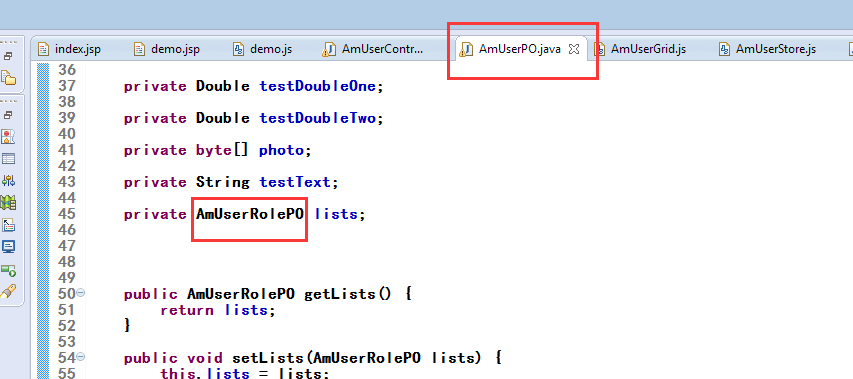Open the minimized green map view icon
Screen dimensions: 853x379
tap(9, 203)
